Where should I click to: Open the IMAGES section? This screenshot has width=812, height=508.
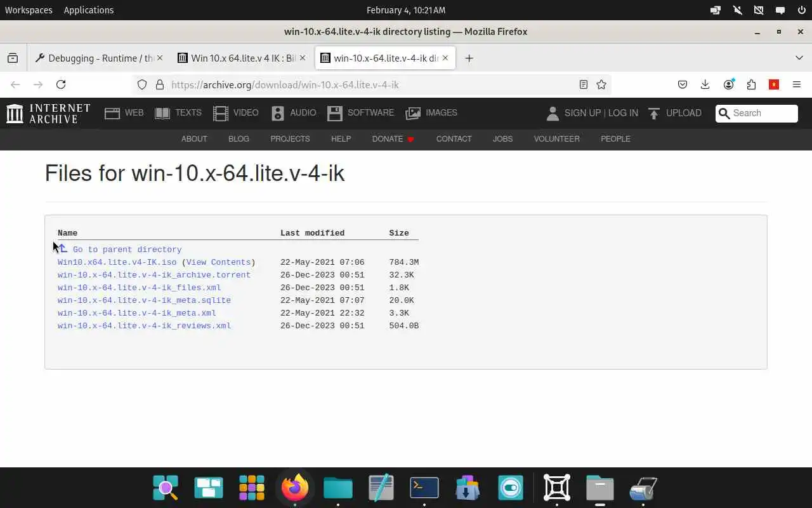point(431,113)
